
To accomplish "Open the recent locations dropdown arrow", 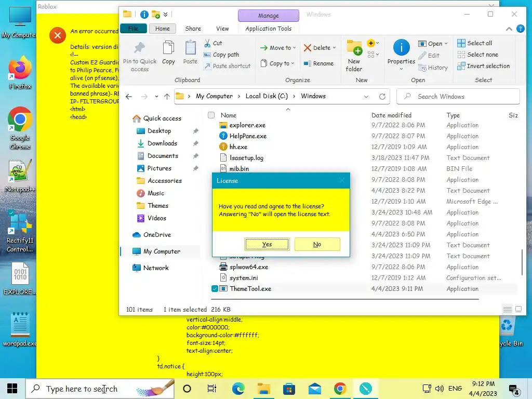I will tap(156, 97).
